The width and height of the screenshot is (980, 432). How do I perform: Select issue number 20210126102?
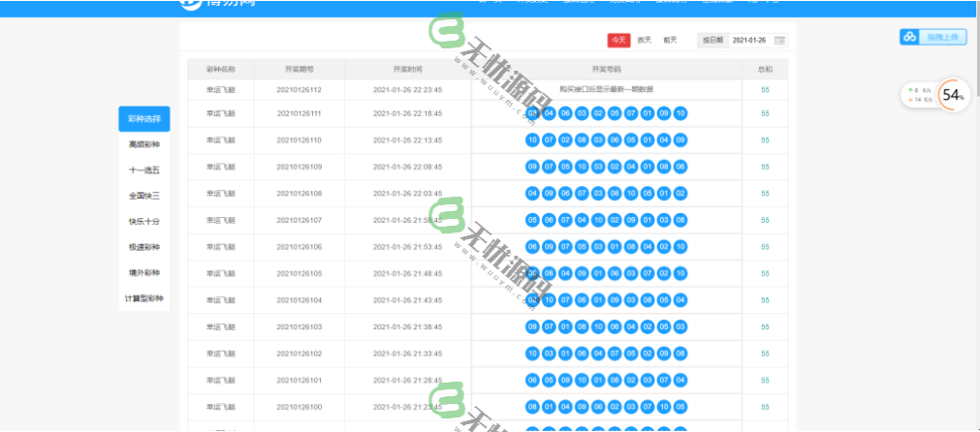tap(299, 354)
